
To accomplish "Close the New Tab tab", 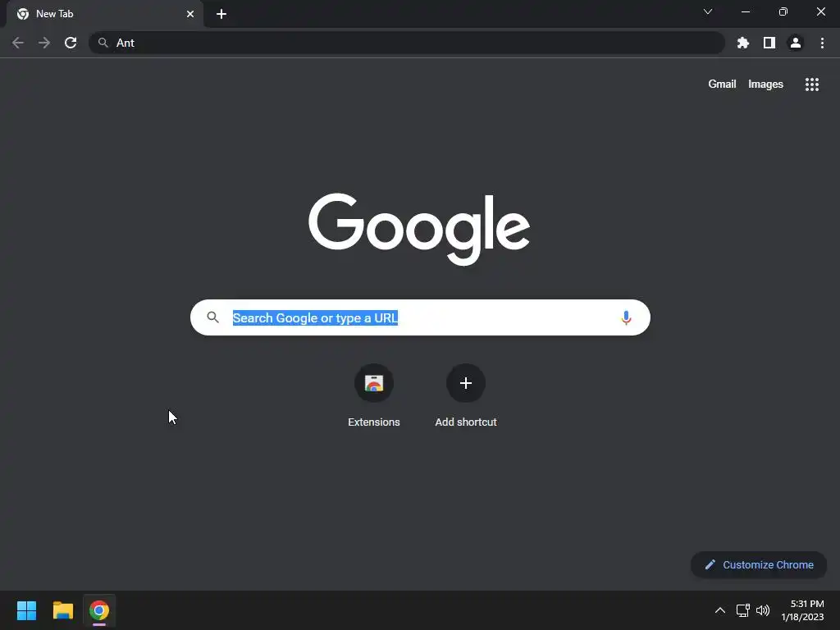I will [x=189, y=14].
